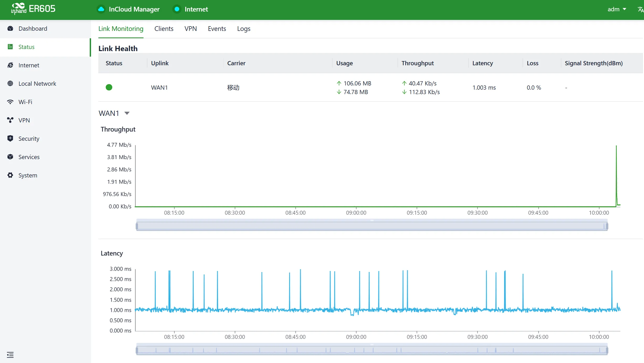
Task: Click the Status column header
Action: [114, 63]
